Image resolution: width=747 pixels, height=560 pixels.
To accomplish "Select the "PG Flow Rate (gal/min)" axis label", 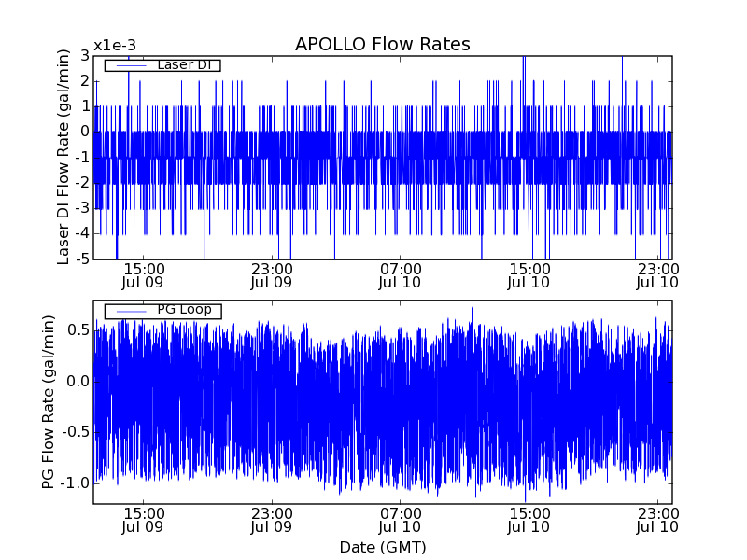I will [49, 402].
